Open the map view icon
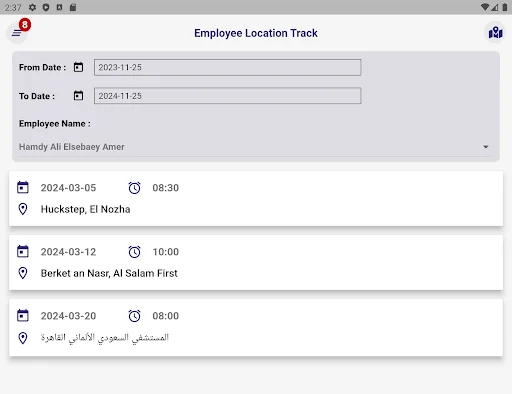Image resolution: width=512 pixels, height=394 pixels. (495, 33)
